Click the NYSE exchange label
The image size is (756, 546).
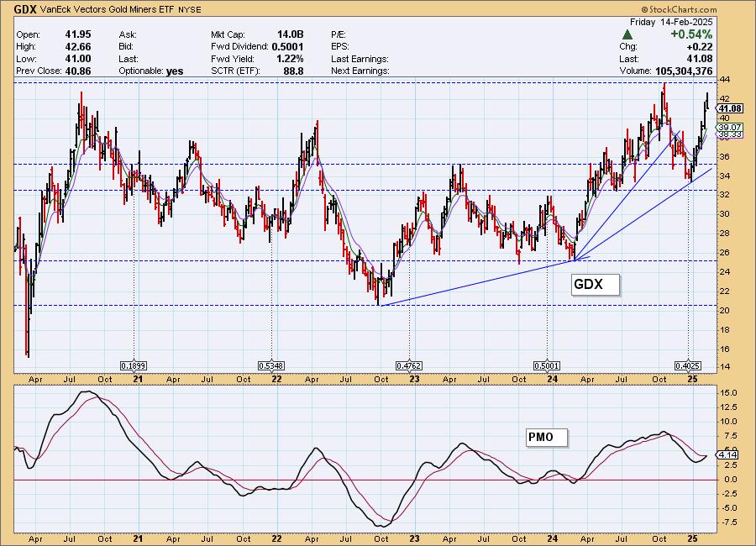(190, 9)
